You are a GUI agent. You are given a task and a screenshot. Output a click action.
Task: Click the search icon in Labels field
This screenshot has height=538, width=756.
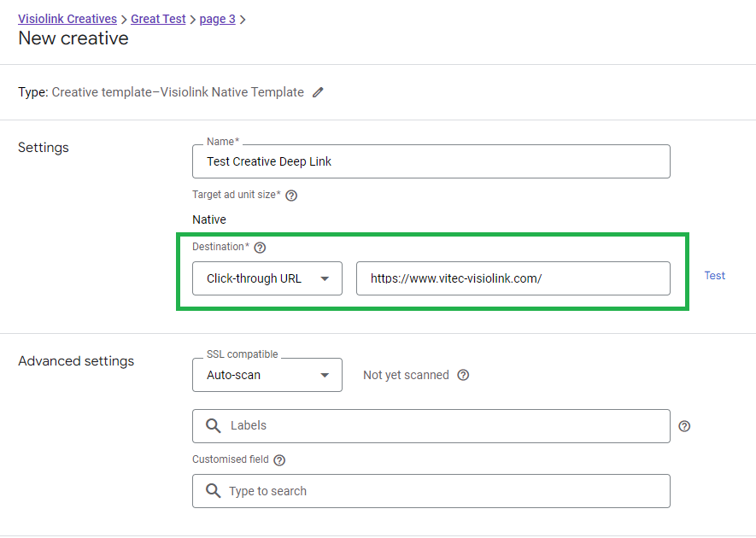(x=213, y=425)
